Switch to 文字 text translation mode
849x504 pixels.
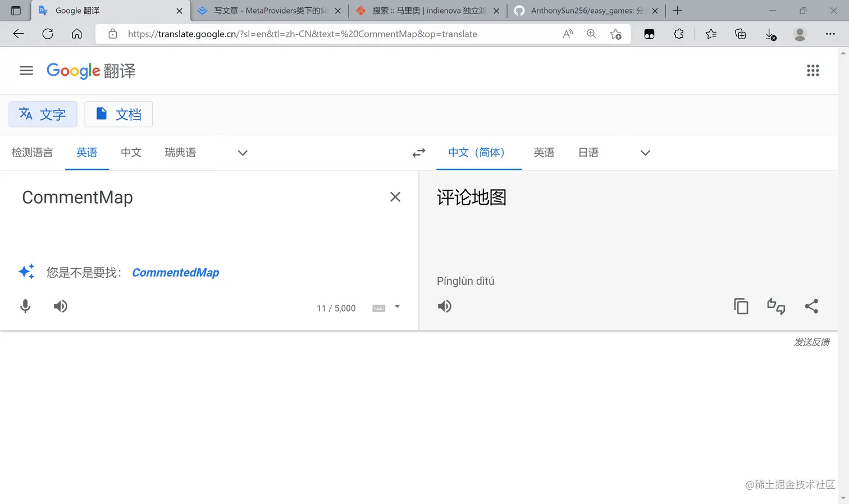tap(43, 114)
